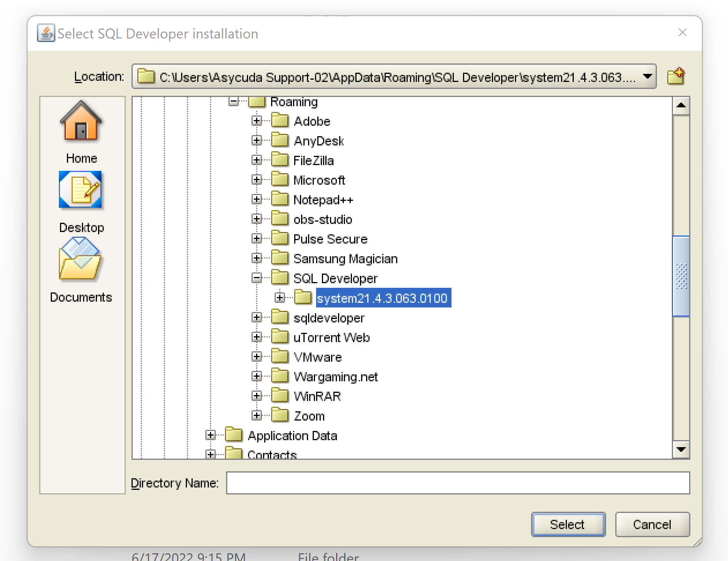Click the VMware folder icon
Image resolution: width=728 pixels, height=561 pixels.
[280, 356]
